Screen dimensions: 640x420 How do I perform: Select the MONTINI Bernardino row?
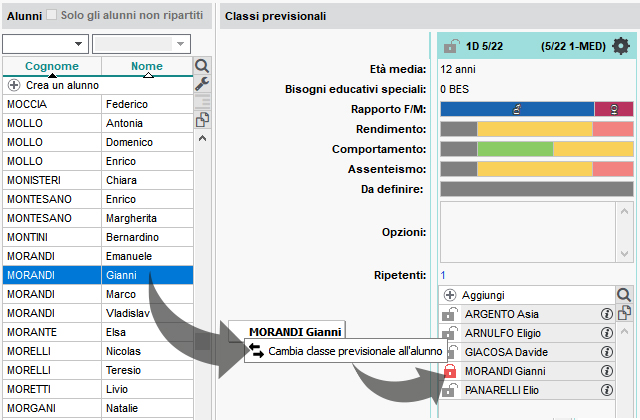(x=98, y=237)
